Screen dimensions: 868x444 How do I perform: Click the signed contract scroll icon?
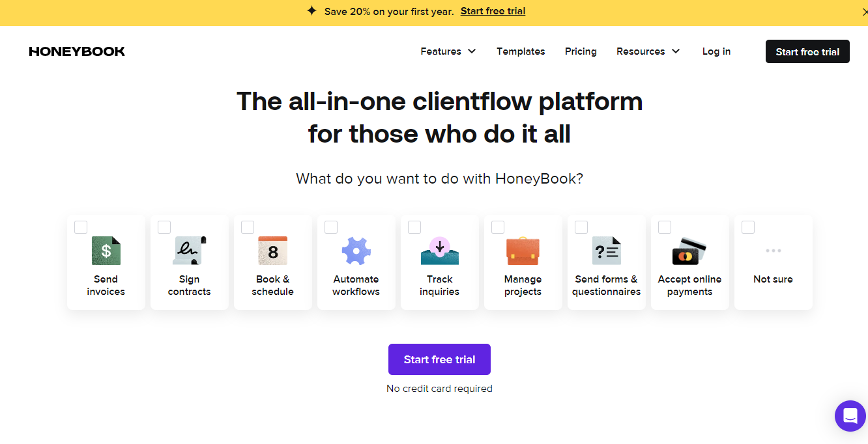pyautogui.click(x=190, y=251)
